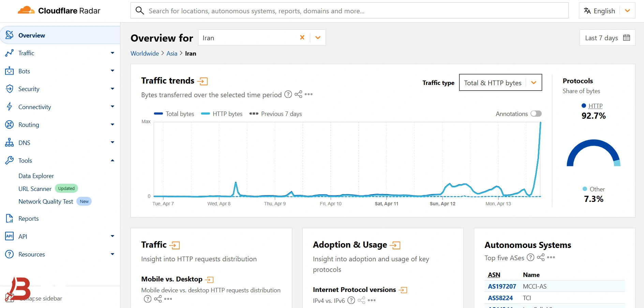The width and height of the screenshot is (644, 308).
Task: Go to the Asia breadcrumb link
Action: [172, 54]
